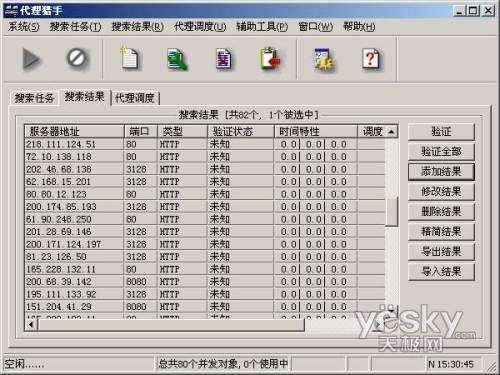Click the 调度 column header
Screen dimensions: 500x375
pos(371,132)
